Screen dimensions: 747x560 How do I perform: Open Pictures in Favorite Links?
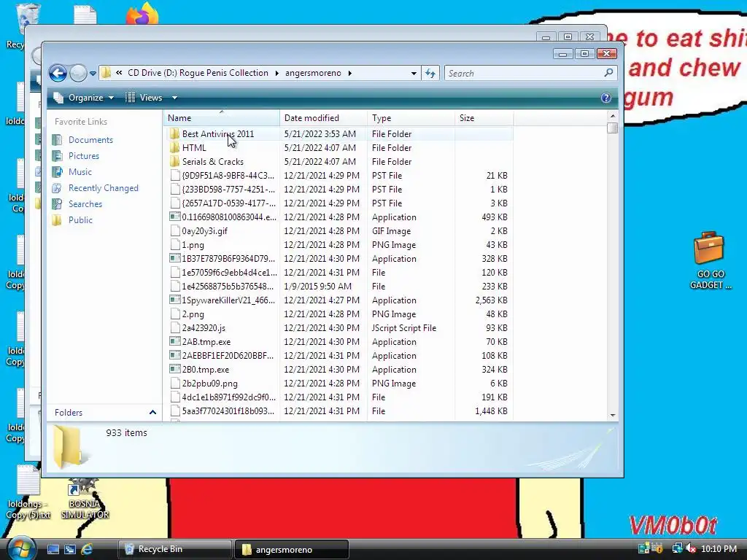(x=84, y=156)
